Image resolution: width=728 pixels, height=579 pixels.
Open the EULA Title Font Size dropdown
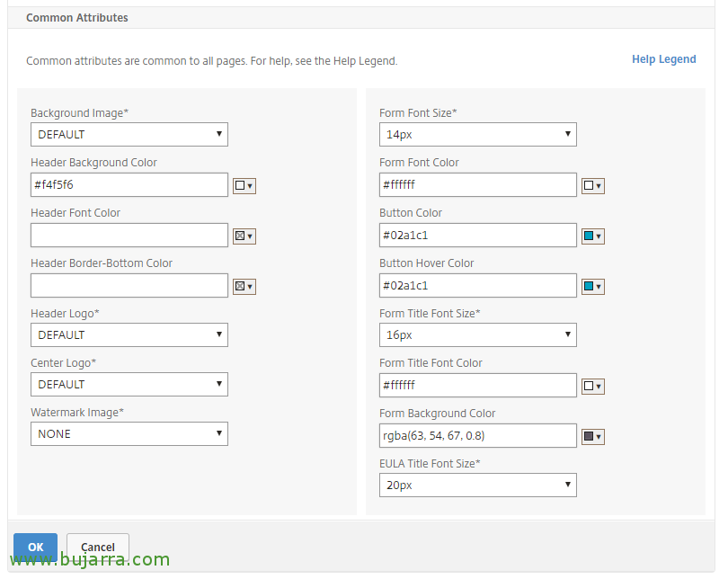pyautogui.click(x=478, y=485)
